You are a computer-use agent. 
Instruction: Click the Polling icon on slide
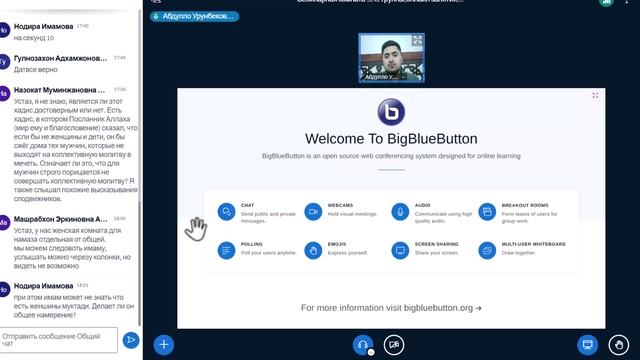(226, 250)
